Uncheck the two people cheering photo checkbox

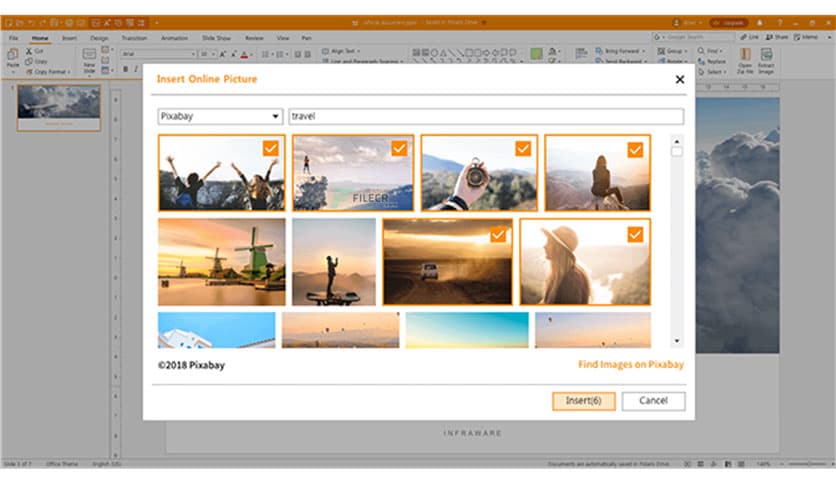point(271,148)
